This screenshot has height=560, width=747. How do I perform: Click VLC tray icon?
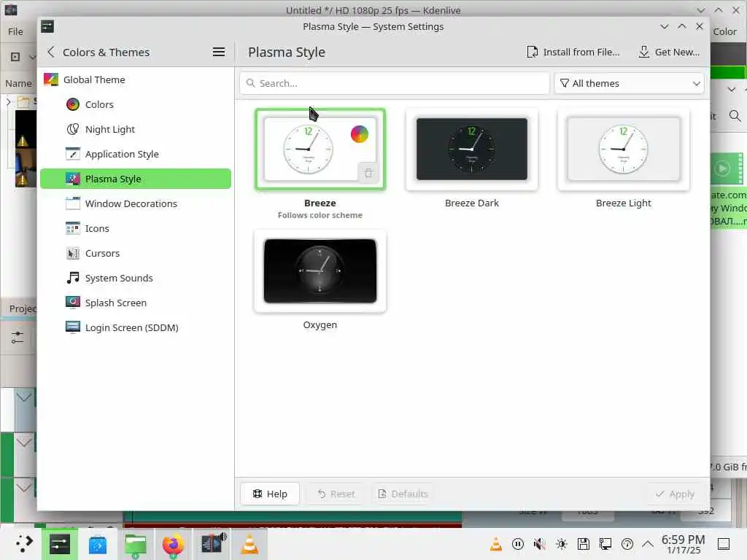(x=495, y=544)
